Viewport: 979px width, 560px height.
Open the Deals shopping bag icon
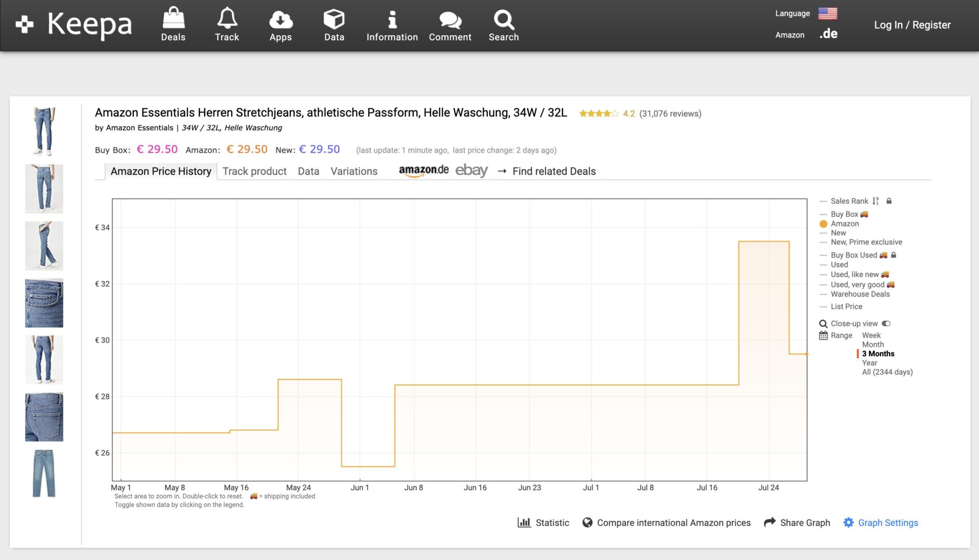[x=173, y=20]
